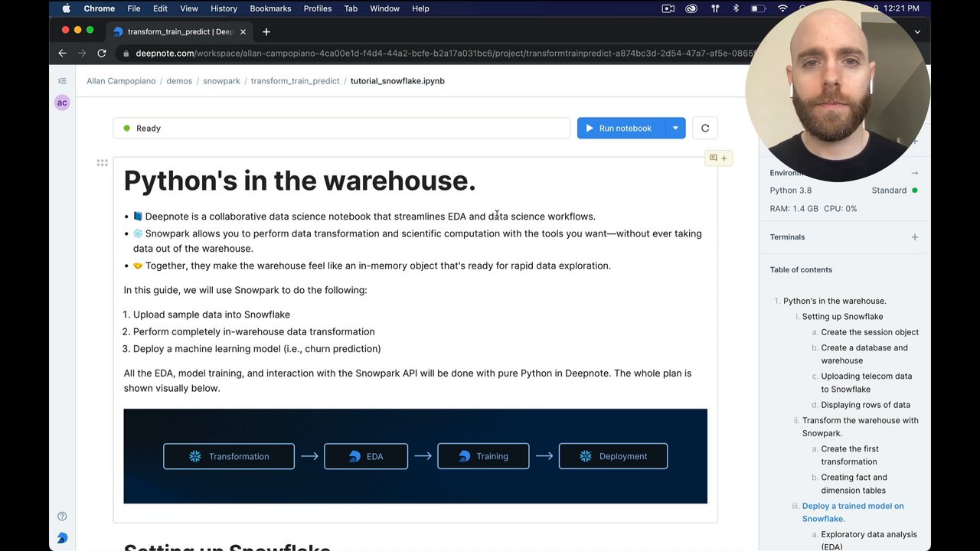Jump to 'Setting up Snowflake' in contents
The width and height of the screenshot is (980, 551).
(842, 316)
